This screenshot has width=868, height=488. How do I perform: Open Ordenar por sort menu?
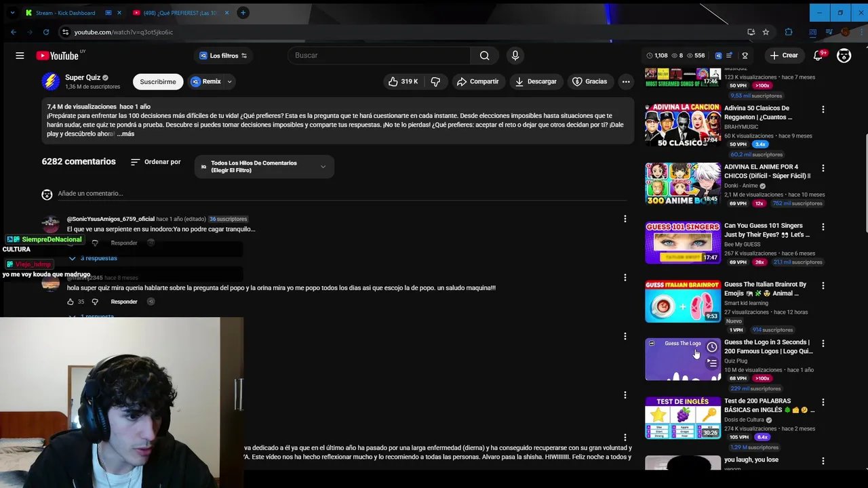coord(155,162)
